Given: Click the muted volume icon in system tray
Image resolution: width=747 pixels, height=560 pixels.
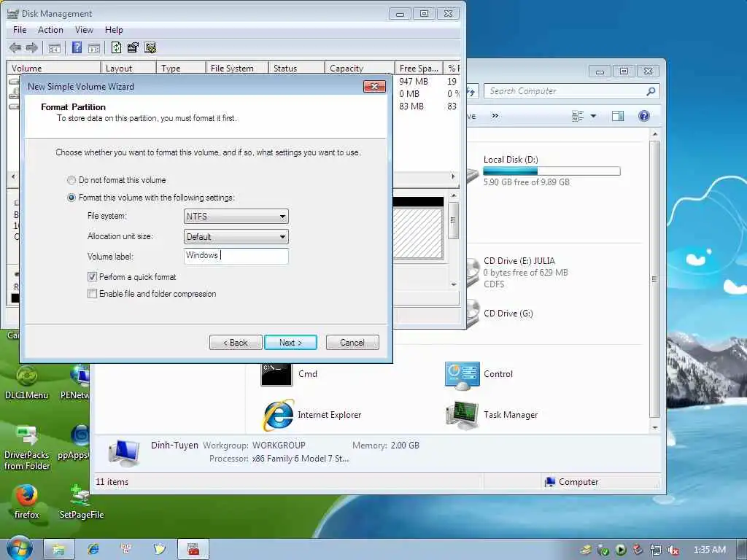Looking at the screenshot, I should point(673,550).
